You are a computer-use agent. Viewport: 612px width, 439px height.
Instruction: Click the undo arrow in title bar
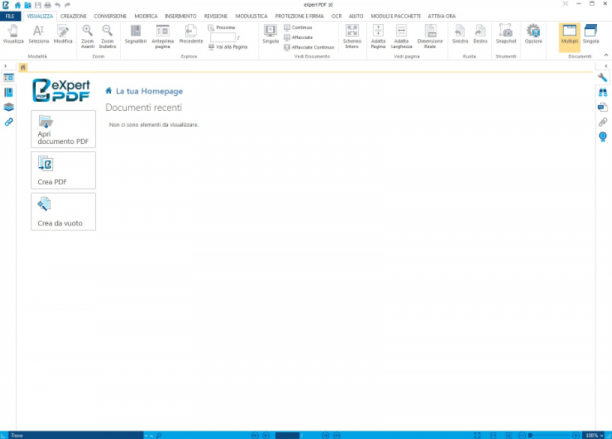(58, 5)
